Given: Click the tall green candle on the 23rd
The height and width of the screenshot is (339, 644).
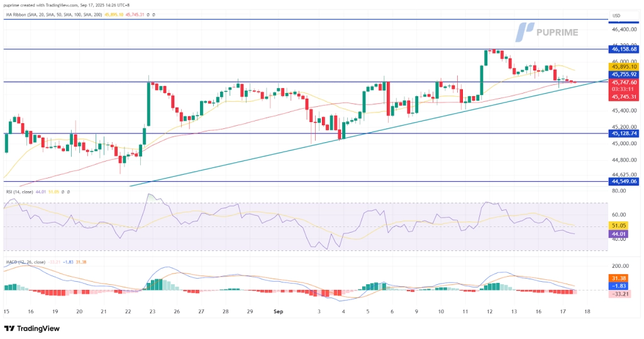Looking at the screenshot, I should point(148,104).
